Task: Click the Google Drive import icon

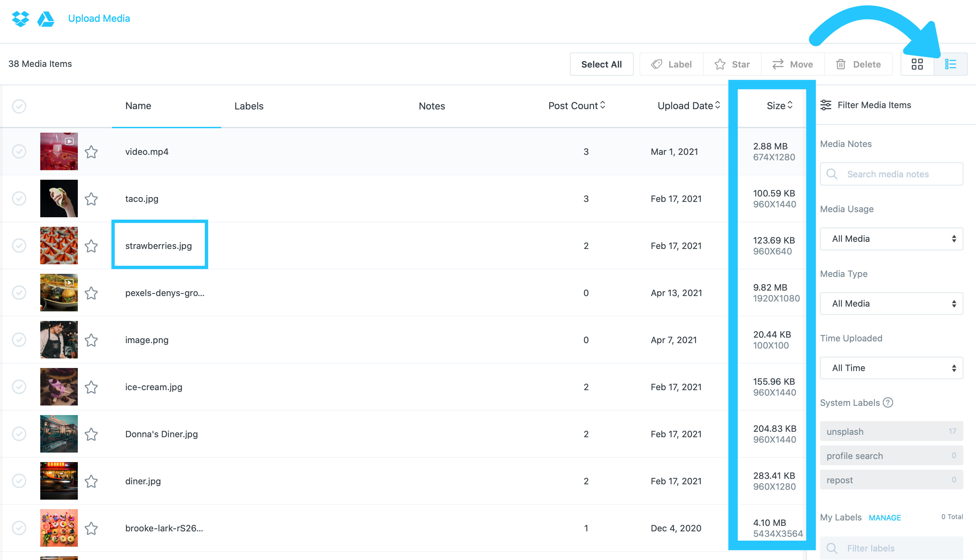Action: (46, 19)
